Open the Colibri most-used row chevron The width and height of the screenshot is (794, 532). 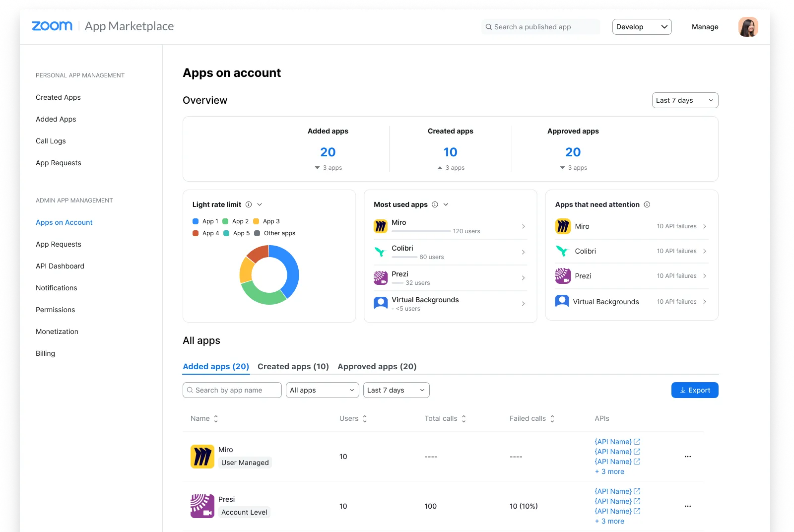(x=524, y=252)
